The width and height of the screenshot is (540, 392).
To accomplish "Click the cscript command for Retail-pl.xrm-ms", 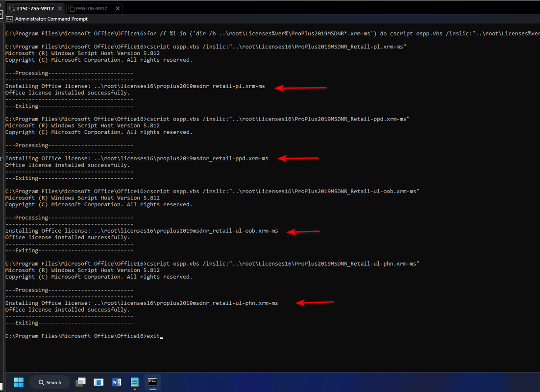I will pos(206,47).
